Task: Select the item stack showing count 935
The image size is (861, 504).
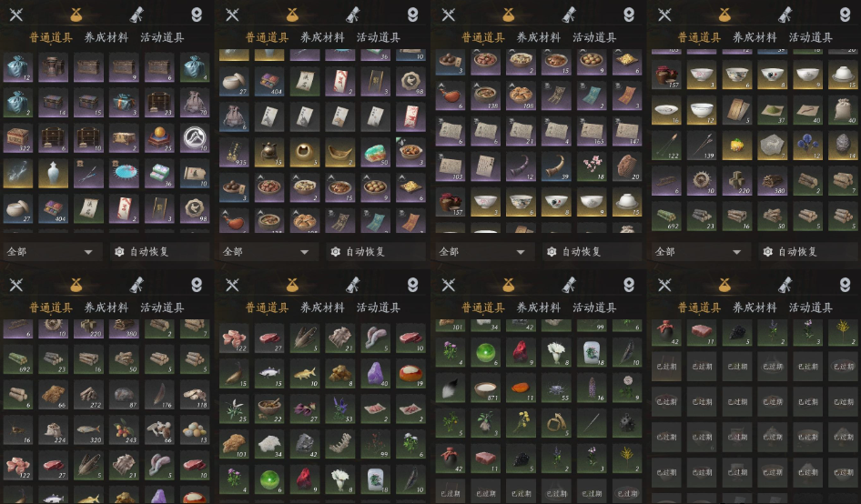Action: coord(235,152)
